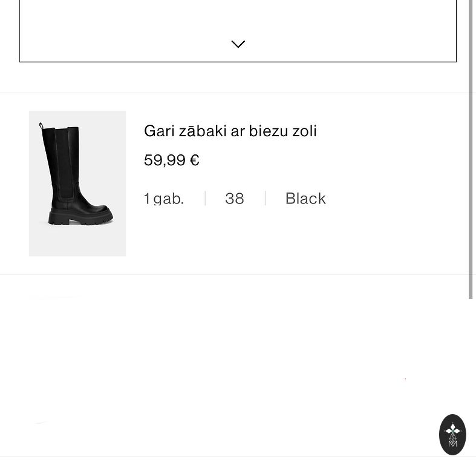This screenshot has width=476, height=465.
Task: Click the item color text 'Black'
Action: [x=305, y=199]
